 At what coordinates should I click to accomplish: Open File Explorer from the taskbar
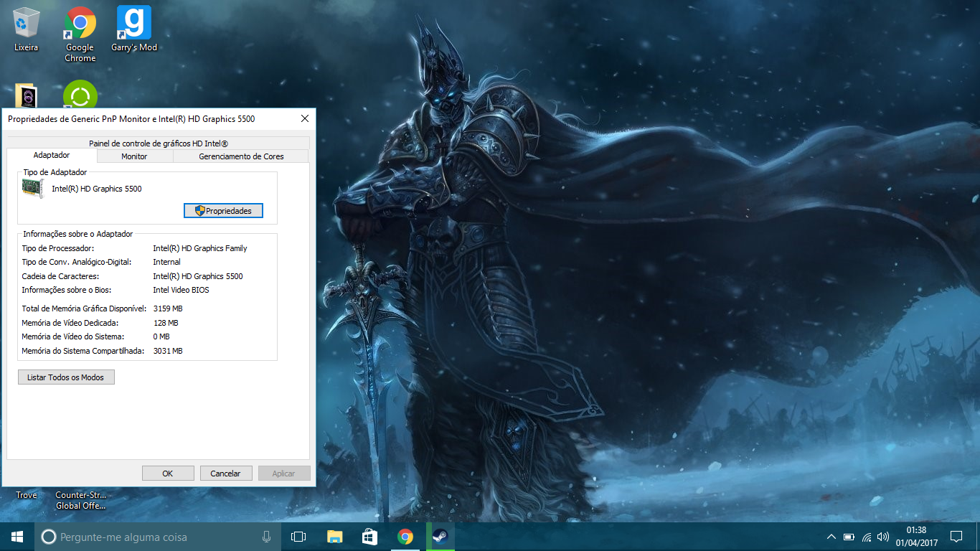click(334, 537)
